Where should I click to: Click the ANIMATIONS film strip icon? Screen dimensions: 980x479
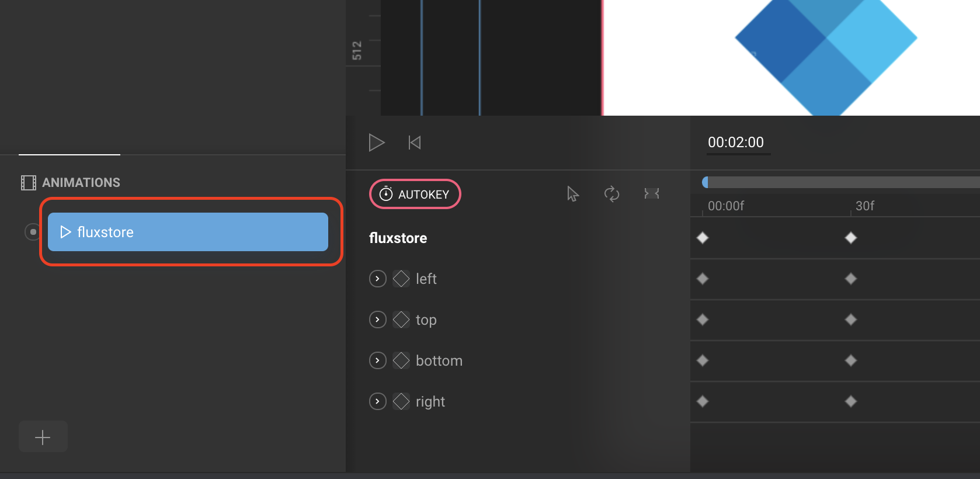(x=28, y=183)
